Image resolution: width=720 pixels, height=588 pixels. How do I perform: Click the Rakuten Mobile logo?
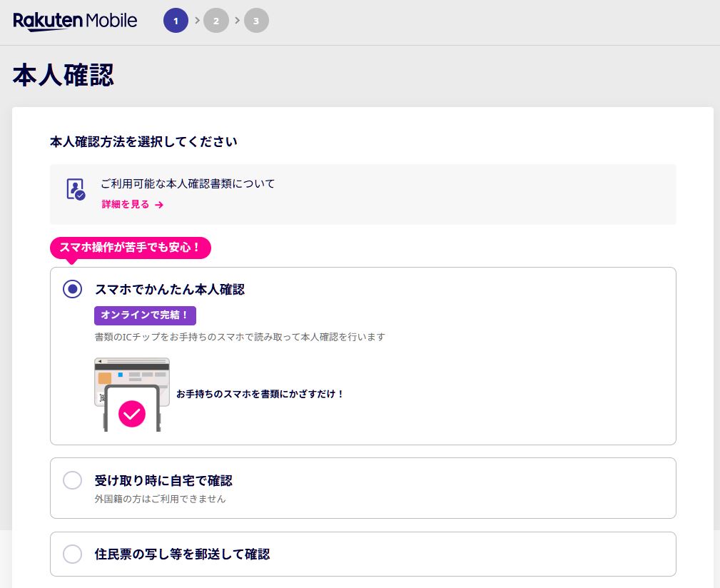point(75,21)
